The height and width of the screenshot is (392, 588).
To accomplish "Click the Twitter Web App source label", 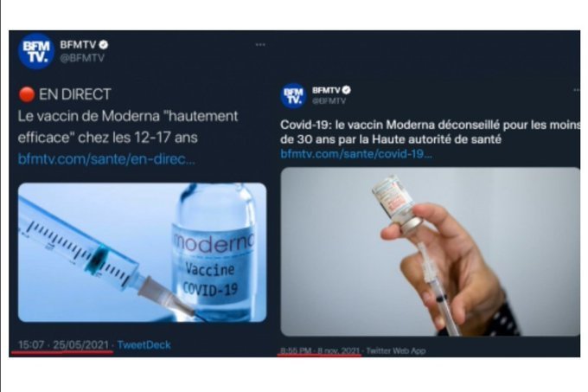I will (x=396, y=350).
